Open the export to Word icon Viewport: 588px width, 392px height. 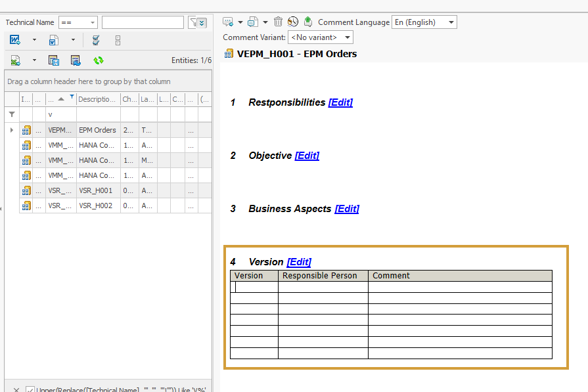(x=14, y=40)
